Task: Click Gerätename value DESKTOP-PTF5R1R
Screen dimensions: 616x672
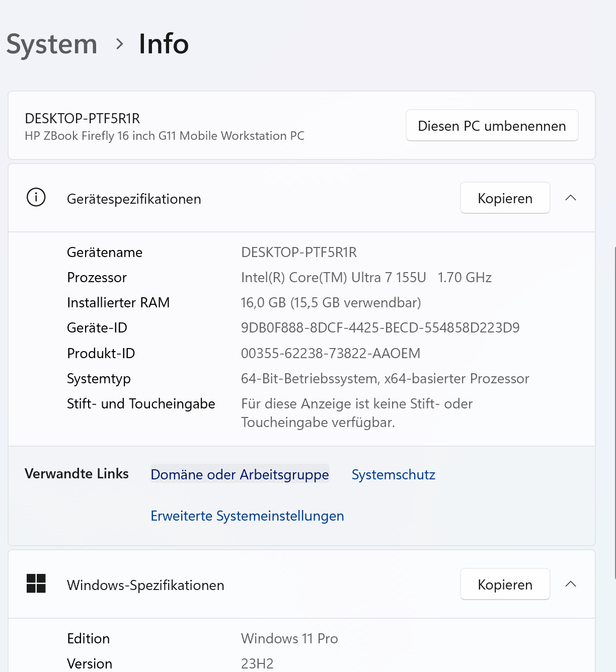Action: pyautogui.click(x=299, y=252)
